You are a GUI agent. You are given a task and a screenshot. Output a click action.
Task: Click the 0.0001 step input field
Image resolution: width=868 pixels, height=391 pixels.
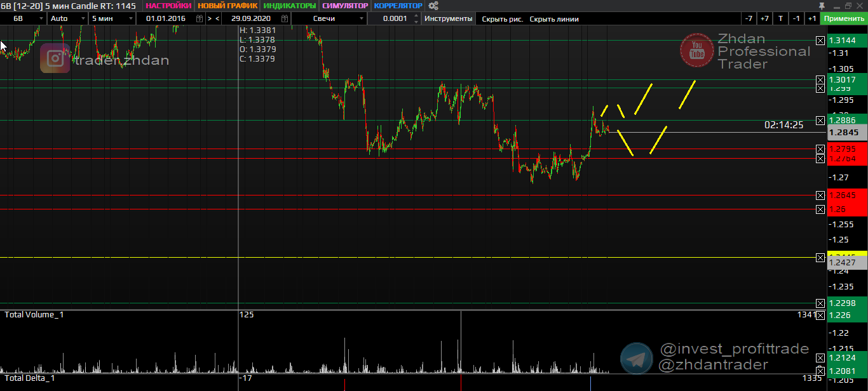(395, 18)
